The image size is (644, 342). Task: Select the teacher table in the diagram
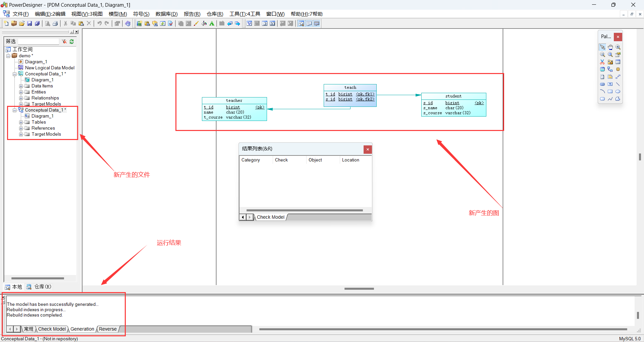234,109
